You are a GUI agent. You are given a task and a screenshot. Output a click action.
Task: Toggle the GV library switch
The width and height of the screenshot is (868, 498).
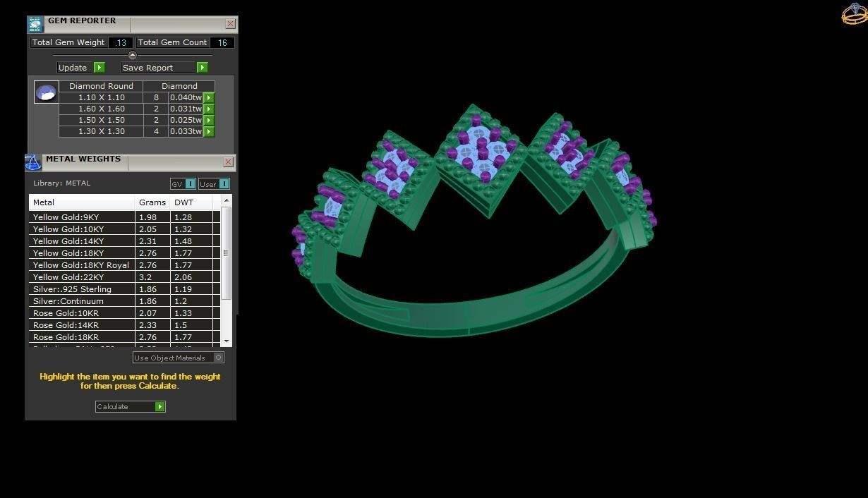point(191,184)
